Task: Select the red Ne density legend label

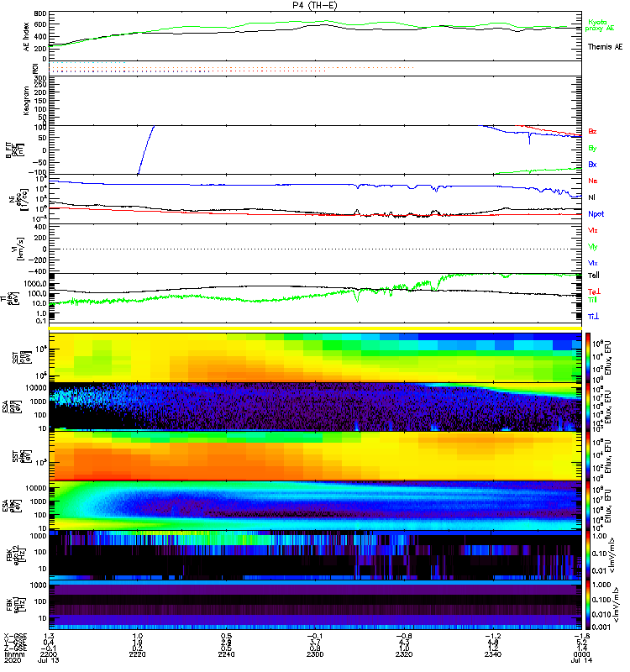Action: tap(593, 181)
